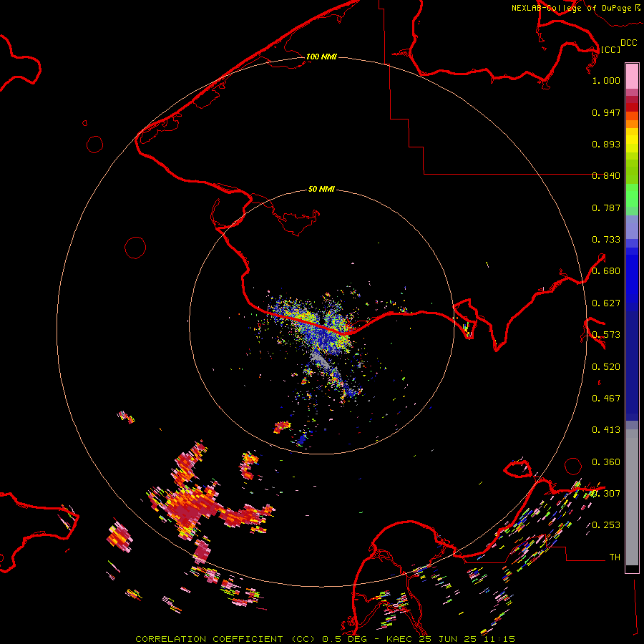Click the 0.947 scale value
This screenshot has height=644, width=644.
coord(606,112)
